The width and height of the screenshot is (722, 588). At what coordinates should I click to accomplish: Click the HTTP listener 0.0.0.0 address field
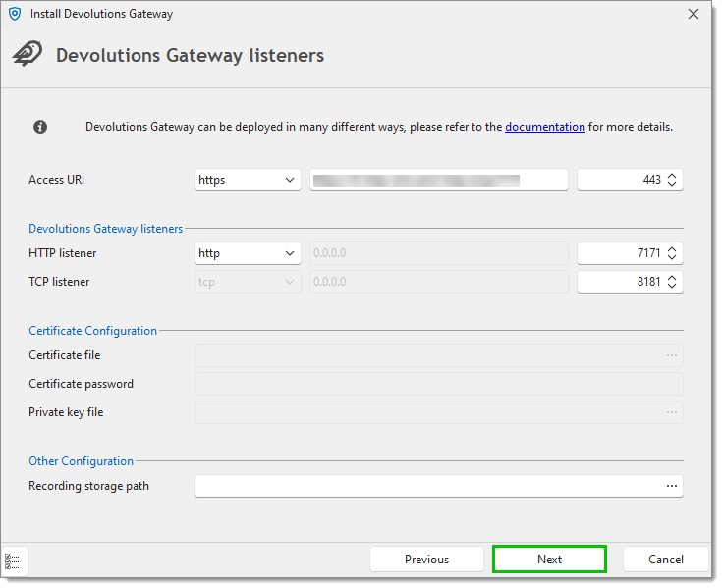click(440, 254)
